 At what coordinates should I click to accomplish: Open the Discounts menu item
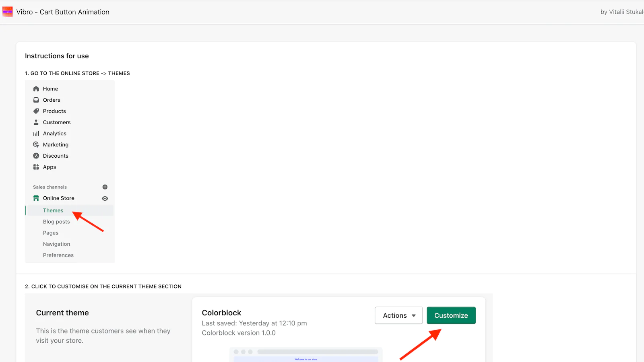coord(56,156)
